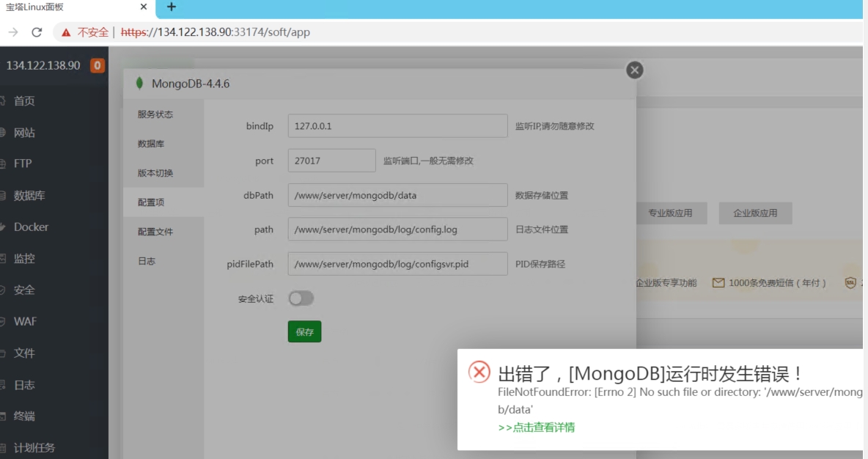
Task: Click the 数据存储位置 hint text
Action: 541,196
